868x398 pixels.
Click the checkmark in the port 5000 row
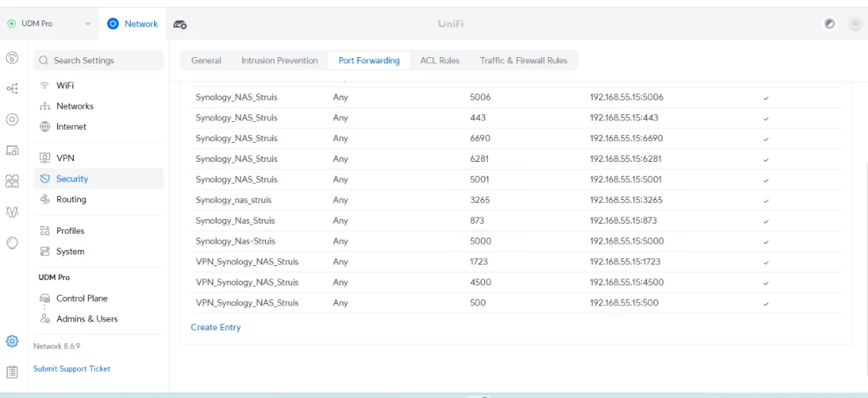[766, 242]
